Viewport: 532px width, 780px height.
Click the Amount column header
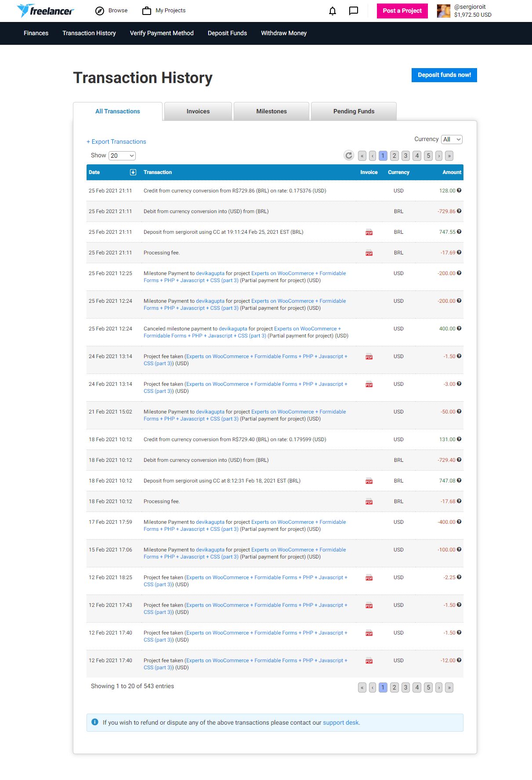pos(452,172)
